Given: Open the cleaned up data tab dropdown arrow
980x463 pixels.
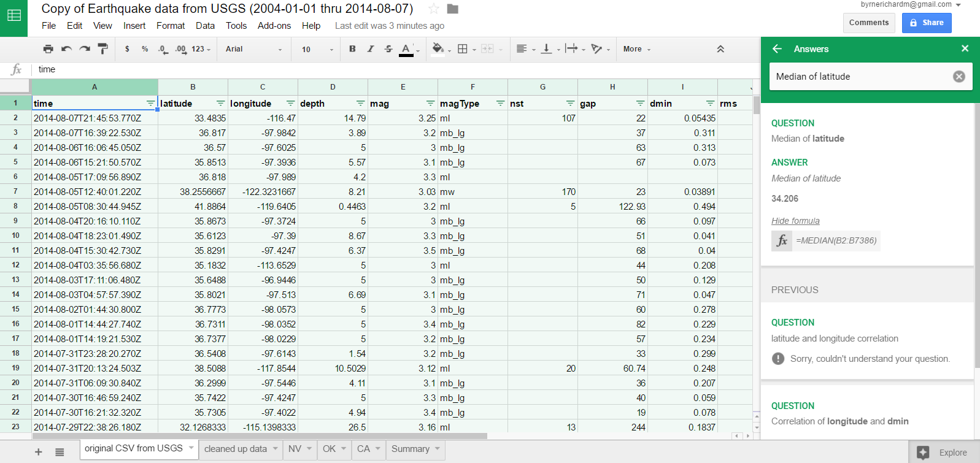Looking at the screenshot, I should point(276,449).
